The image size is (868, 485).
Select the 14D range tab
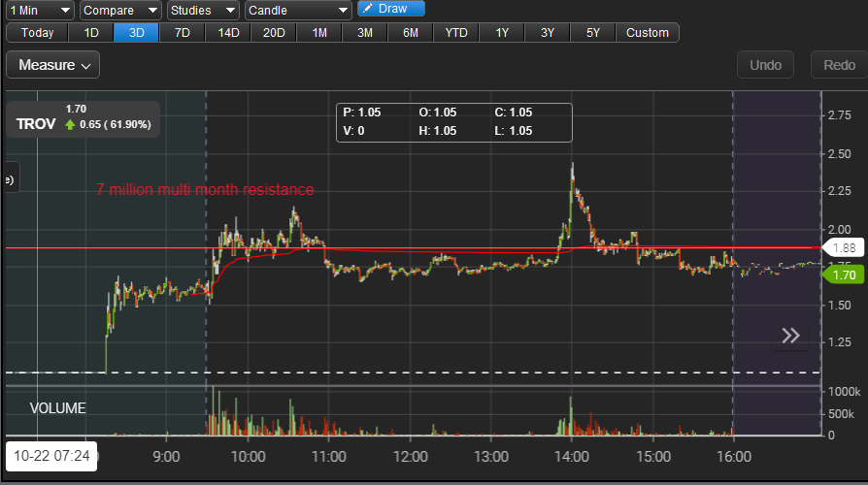(228, 33)
